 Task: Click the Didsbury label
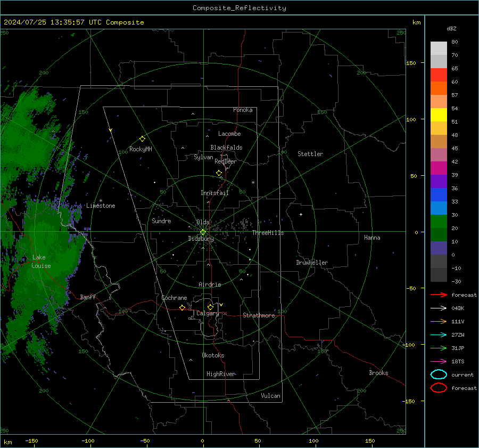click(x=201, y=239)
